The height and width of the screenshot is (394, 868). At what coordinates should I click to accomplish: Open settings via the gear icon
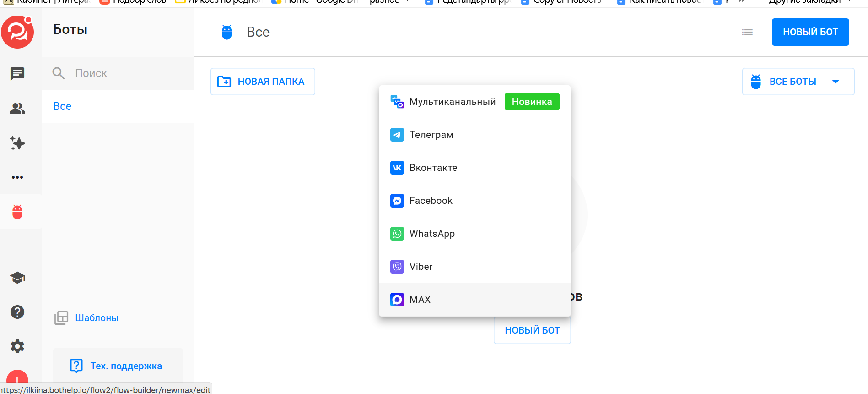17,346
